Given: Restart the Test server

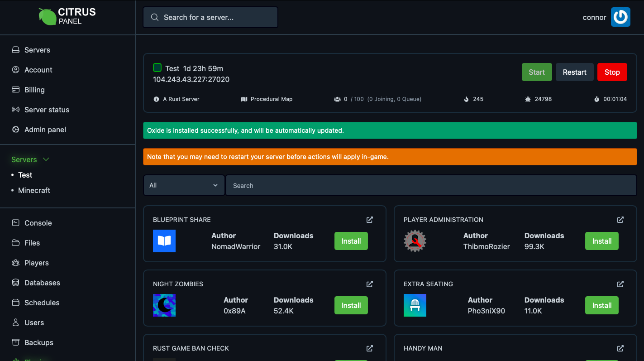Looking at the screenshot, I should pos(574,72).
